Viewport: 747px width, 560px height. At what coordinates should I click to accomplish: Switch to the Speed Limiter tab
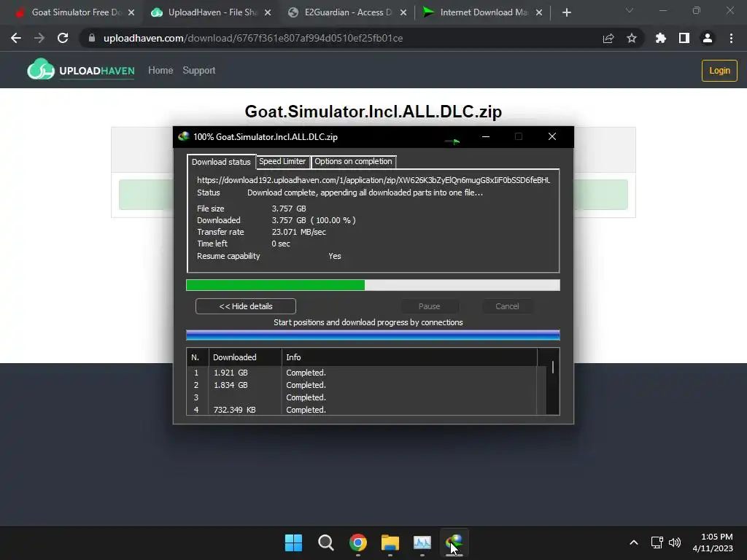click(282, 161)
